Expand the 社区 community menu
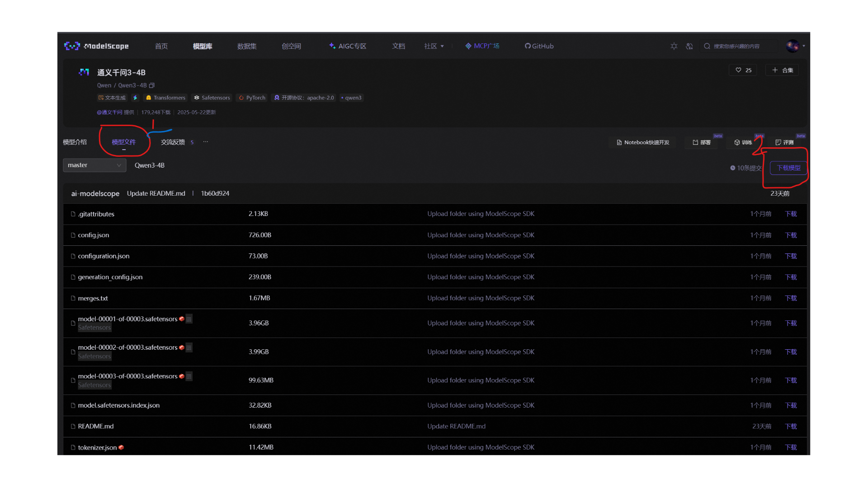The image size is (868, 488). click(434, 46)
